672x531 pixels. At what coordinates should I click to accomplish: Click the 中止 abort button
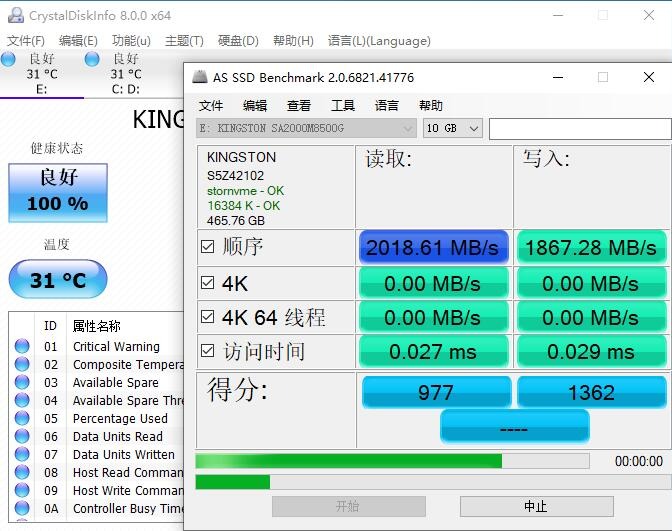tap(537, 507)
